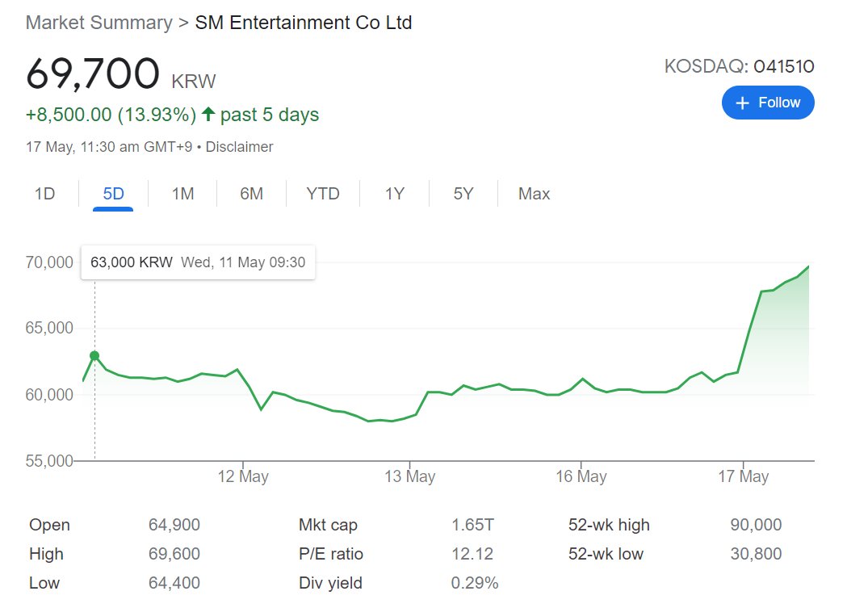Click the 12 May axis label
Image resolution: width=868 pixels, height=608 pixels.
(243, 476)
